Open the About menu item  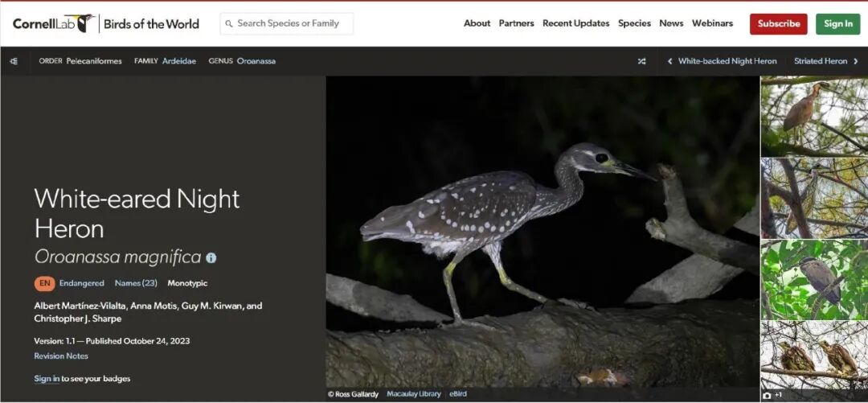tap(477, 23)
